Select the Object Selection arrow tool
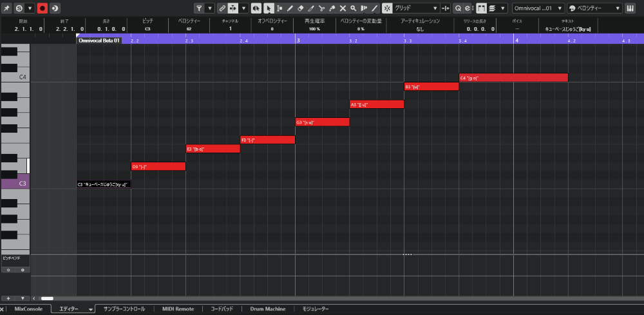Screen dimensions: 644x315 (269, 8)
